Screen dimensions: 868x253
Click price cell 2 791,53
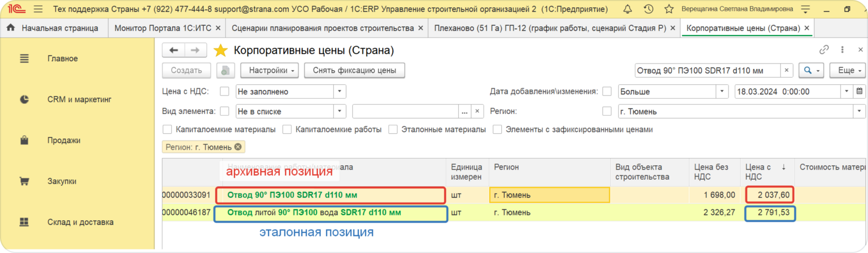[769, 213]
